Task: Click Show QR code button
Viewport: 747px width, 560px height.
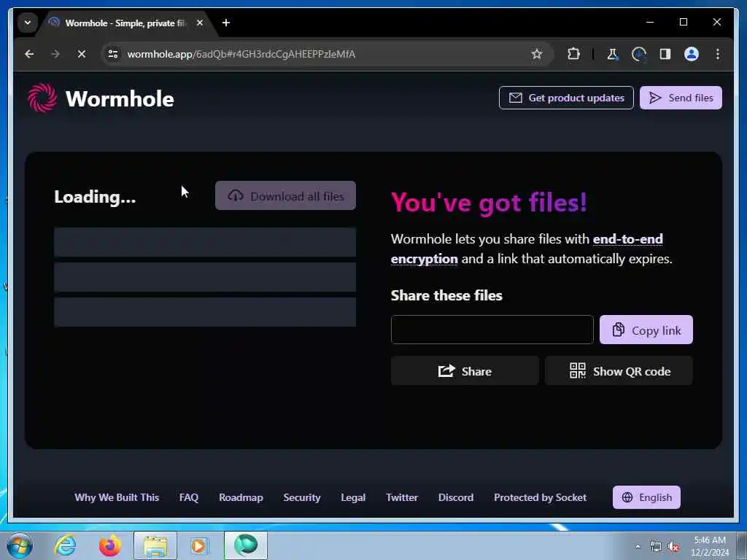Action: point(619,371)
